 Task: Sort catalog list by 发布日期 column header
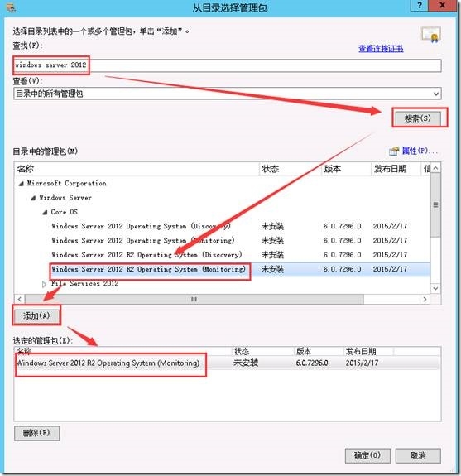396,169
